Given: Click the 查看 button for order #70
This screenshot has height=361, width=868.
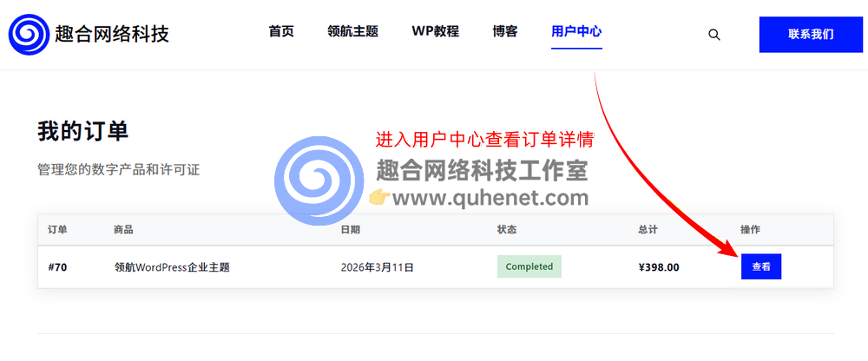Looking at the screenshot, I should (761, 267).
